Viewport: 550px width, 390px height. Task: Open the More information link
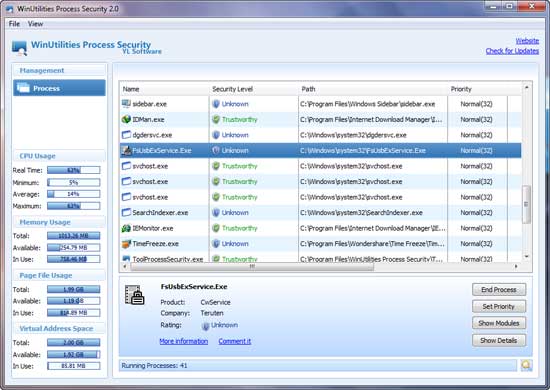(x=183, y=341)
